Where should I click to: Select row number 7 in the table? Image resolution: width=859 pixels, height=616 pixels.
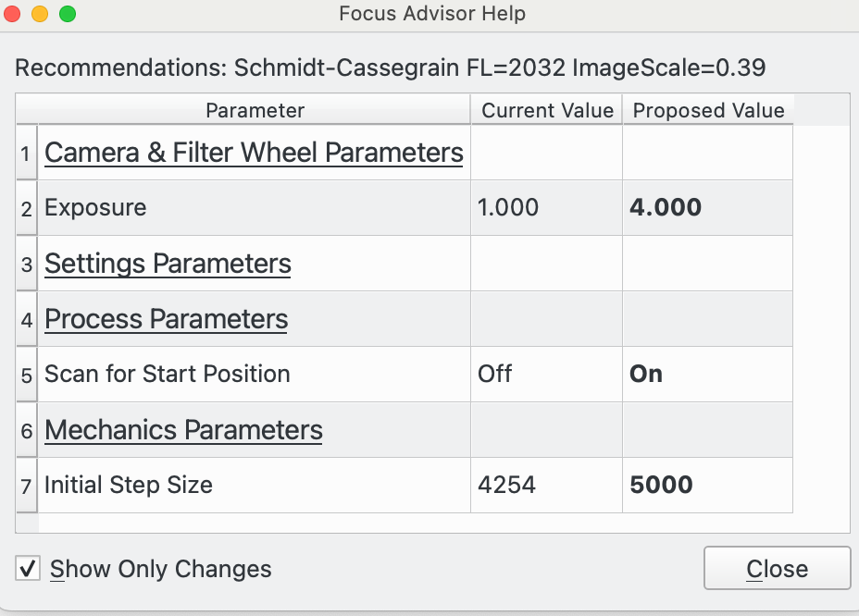coord(26,485)
